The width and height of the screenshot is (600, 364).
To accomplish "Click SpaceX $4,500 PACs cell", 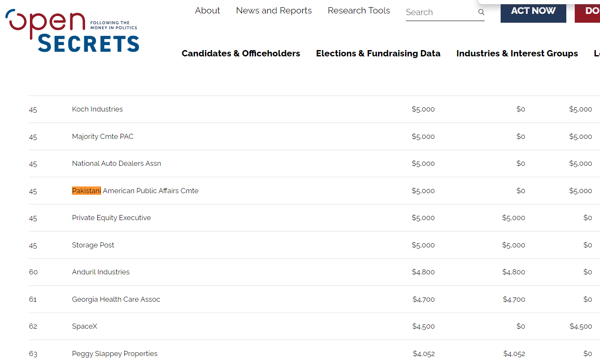I will pyautogui.click(x=581, y=326).
